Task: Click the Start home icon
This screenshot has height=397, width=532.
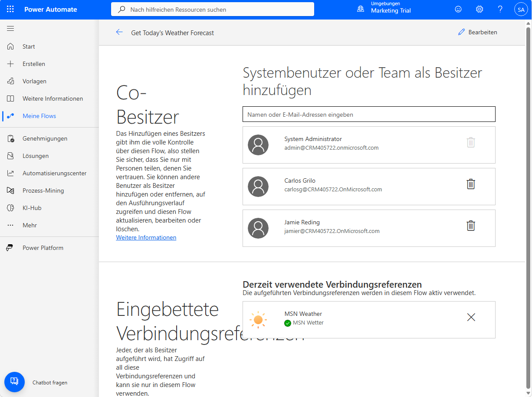Action: click(x=10, y=46)
